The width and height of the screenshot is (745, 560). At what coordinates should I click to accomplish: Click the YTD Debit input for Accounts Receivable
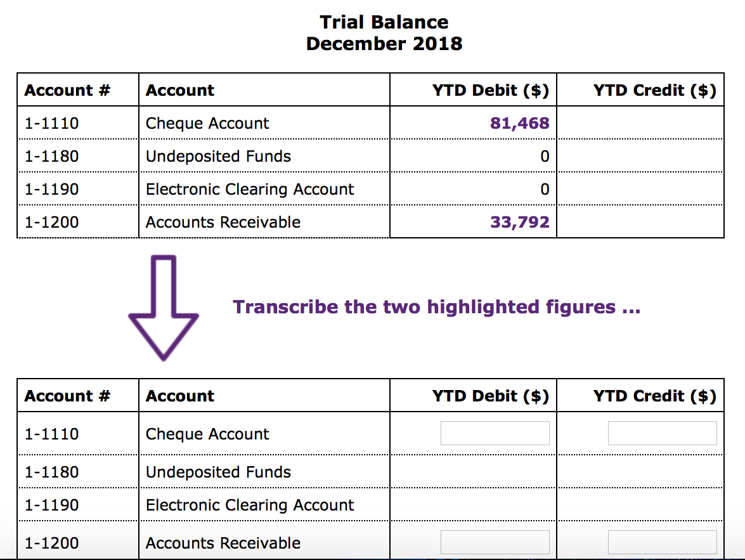494,542
